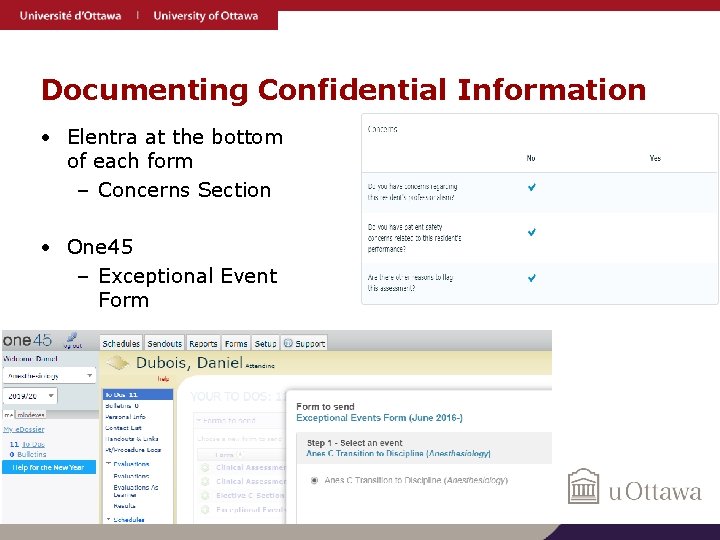
Task: Click the Form column header in the list
Action: [227, 455]
